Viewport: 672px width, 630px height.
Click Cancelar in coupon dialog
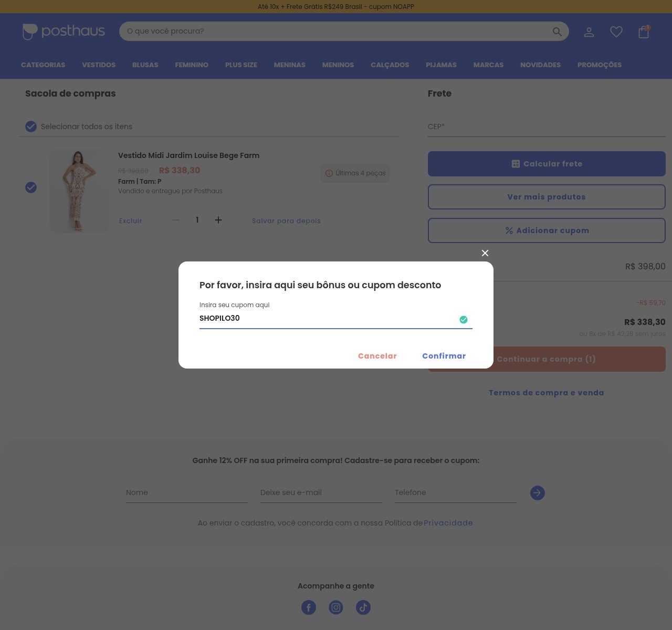tap(377, 356)
